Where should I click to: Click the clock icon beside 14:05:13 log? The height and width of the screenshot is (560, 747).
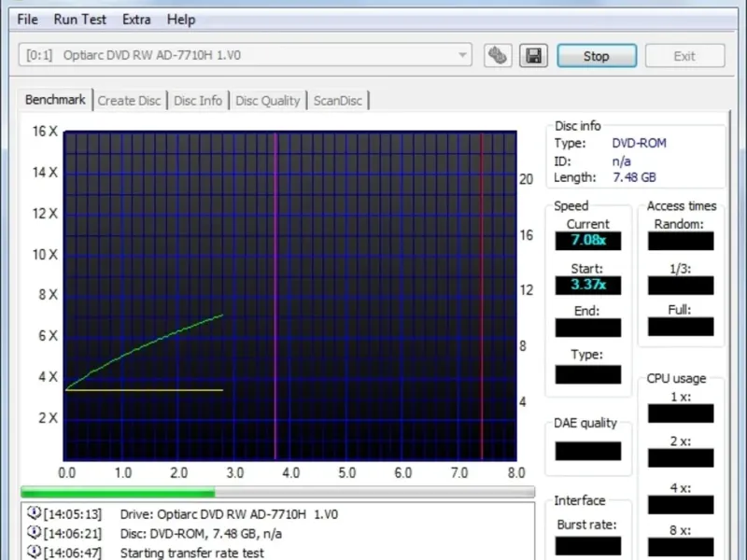pos(34,513)
